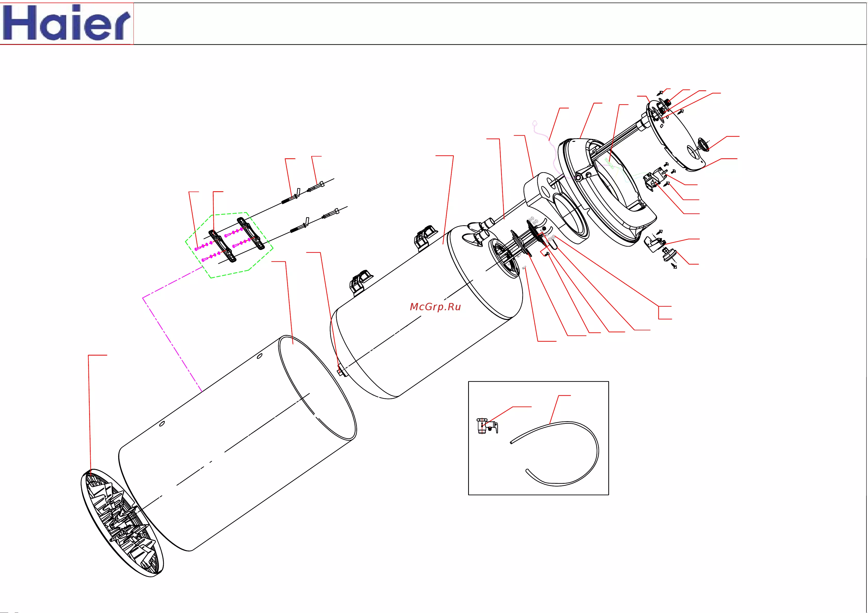This screenshot has height=613, width=868.
Task: Click the ribbed end cap at the bottom left
Action: tap(122, 523)
